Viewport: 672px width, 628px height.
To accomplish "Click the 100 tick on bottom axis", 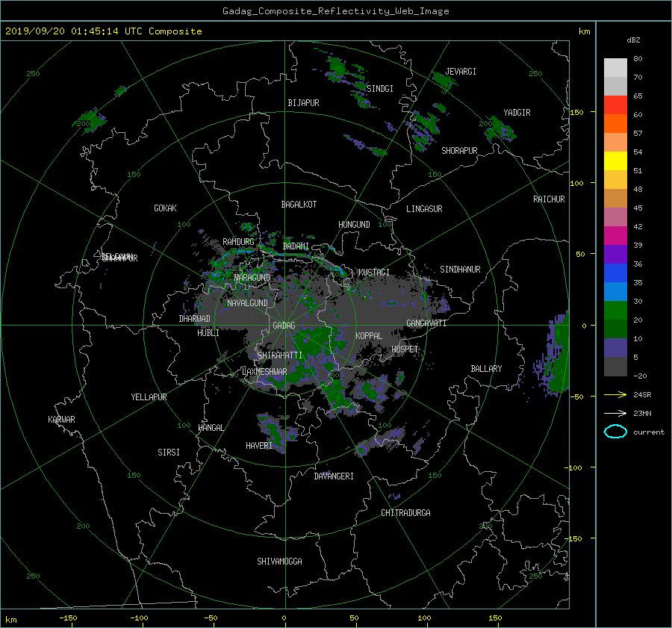I will pos(424,618).
